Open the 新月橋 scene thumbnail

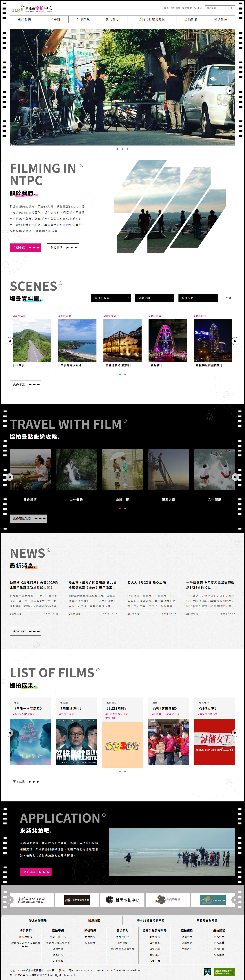coord(168,340)
